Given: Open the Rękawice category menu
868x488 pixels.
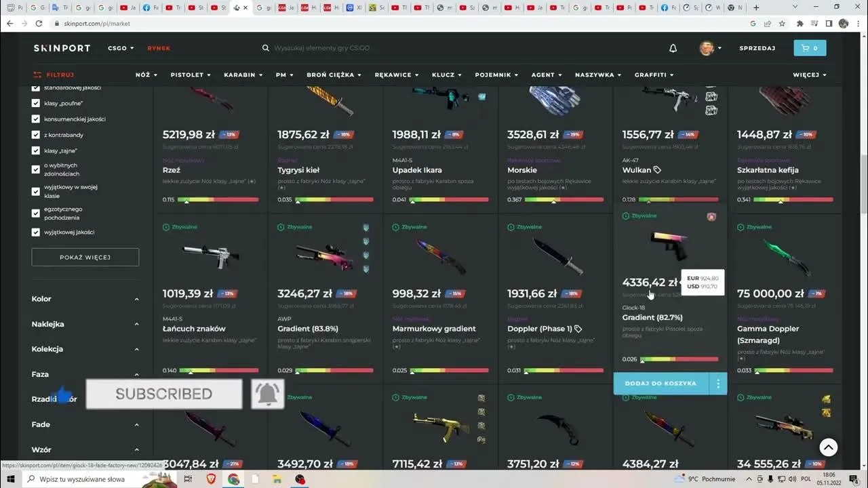Looking at the screenshot, I should (x=397, y=75).
